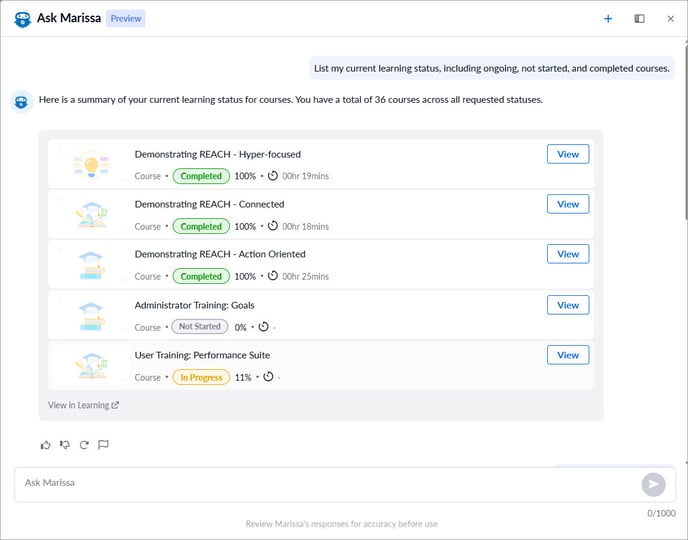Toggle the side panel layout icon
This screenshot has height=540, width=688.
pyautogui.click(x=639, y=18)
